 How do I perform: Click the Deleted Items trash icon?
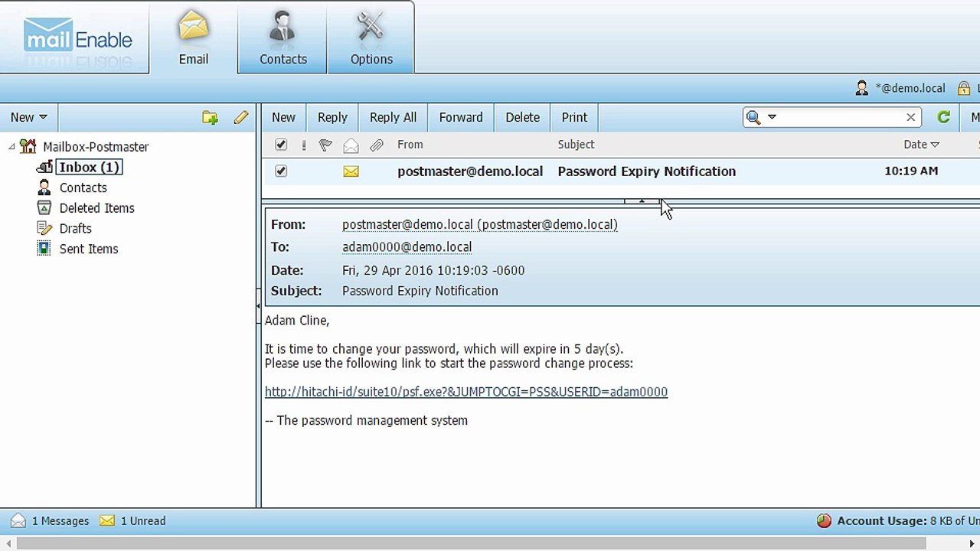coord(44,208)
